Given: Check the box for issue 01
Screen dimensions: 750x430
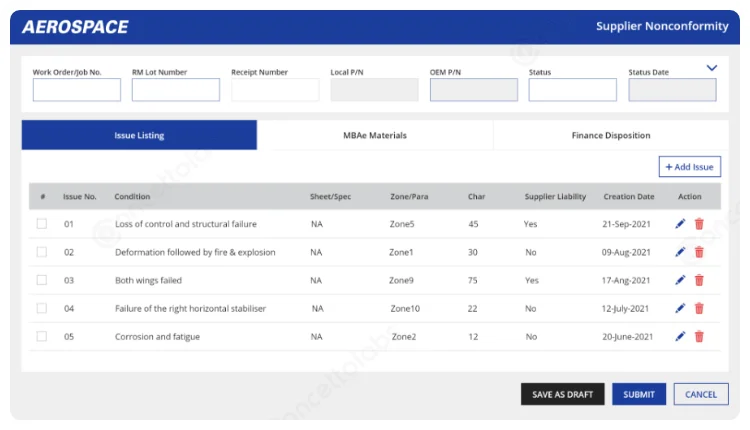Looking at the screenshot, I should [42, 224].
